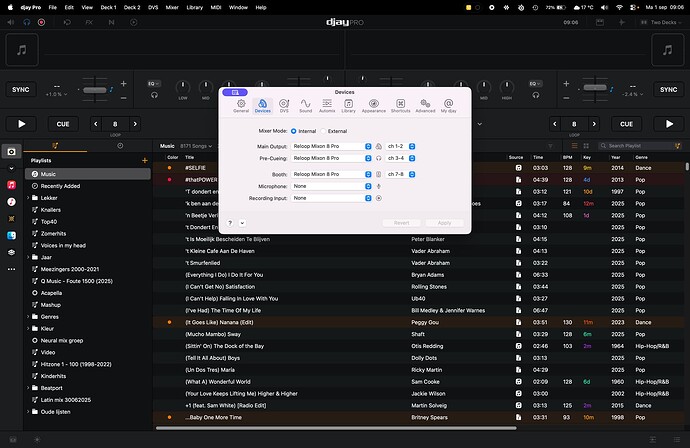The image size is (690, 448).
Task: Click the Revert button in Devices
Action: coord(401,223)
